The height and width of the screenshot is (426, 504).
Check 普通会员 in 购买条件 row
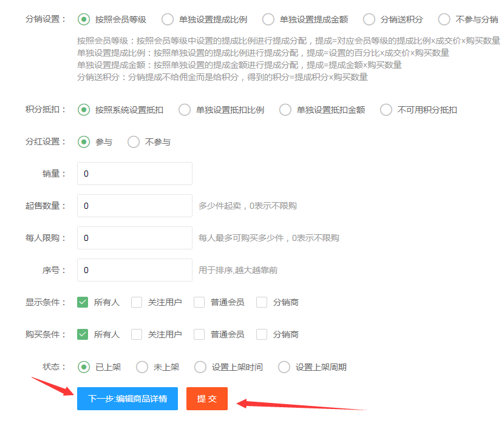(x=199, y=334)
